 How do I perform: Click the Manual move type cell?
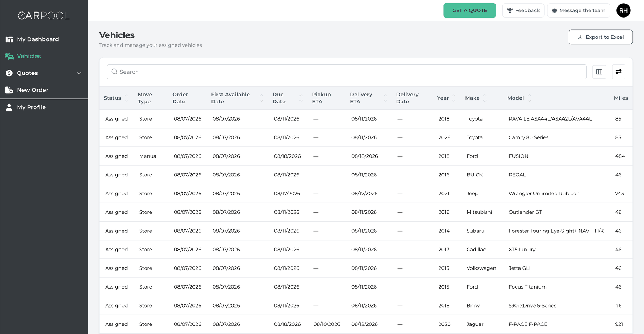148,156
